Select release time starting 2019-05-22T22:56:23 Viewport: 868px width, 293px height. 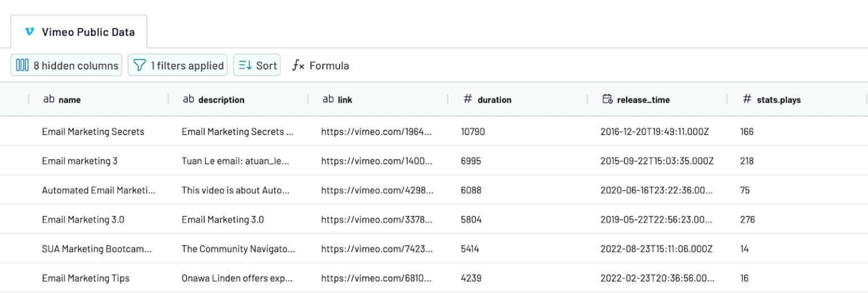(657, 220)
